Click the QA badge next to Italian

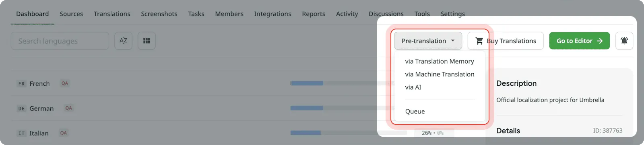64,133
